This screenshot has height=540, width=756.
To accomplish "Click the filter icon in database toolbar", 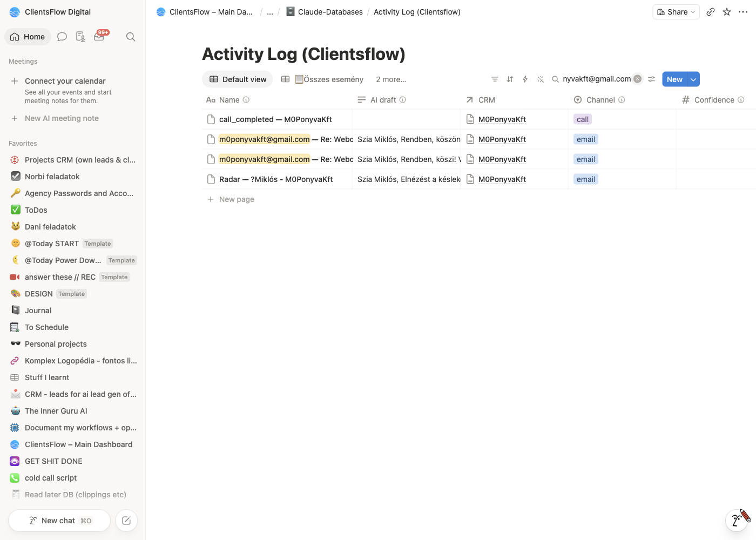I will pyautogui.click(x=495, y=79).
